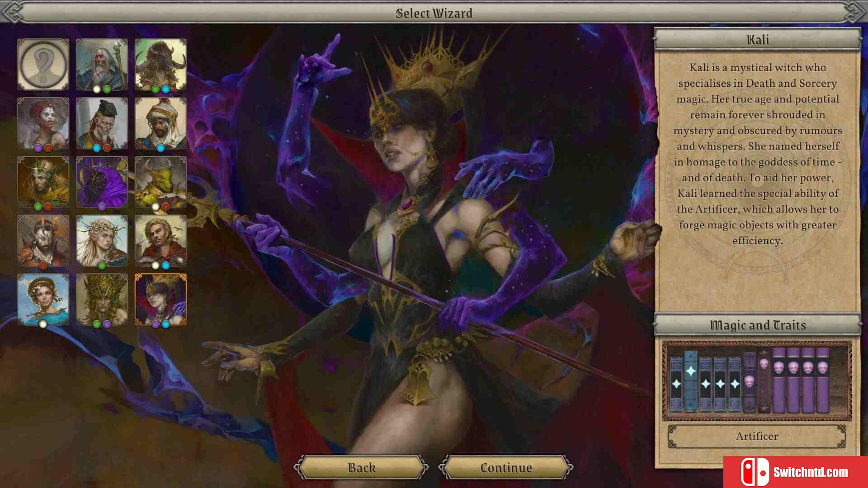Pick the green-skinned golden-haired wizard portrait

[43, 182]
